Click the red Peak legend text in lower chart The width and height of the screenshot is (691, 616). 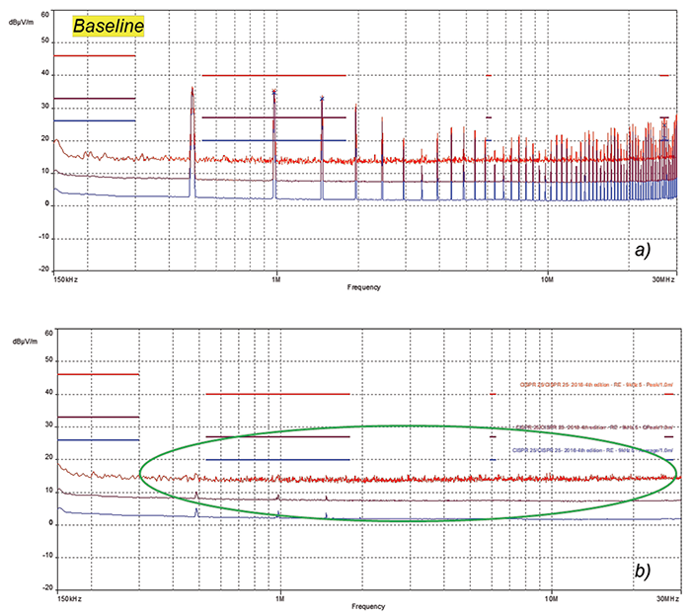coord(596,385)
